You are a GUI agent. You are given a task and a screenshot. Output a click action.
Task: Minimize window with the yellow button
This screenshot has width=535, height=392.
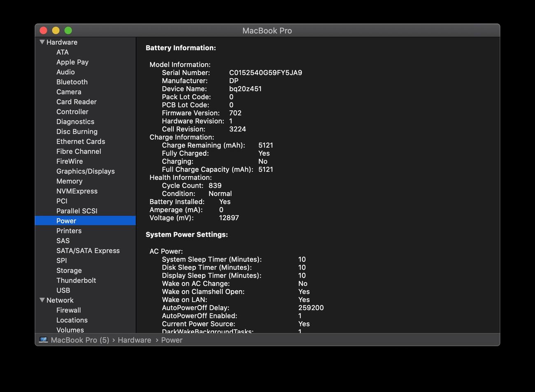click(x=56, y=30)
